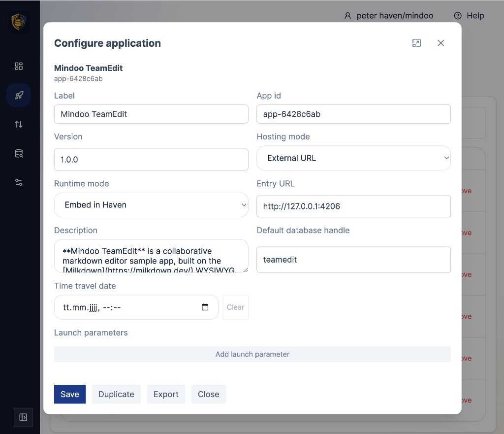Click the Clear button next to date
504x434 pixels.
point(236,307)
